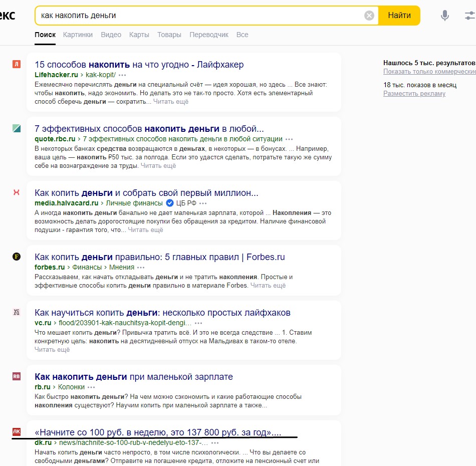Click the kak-kopit/ path breadcrumb
The width and height of the screenshot is (476, 466).
pos(101,75)
